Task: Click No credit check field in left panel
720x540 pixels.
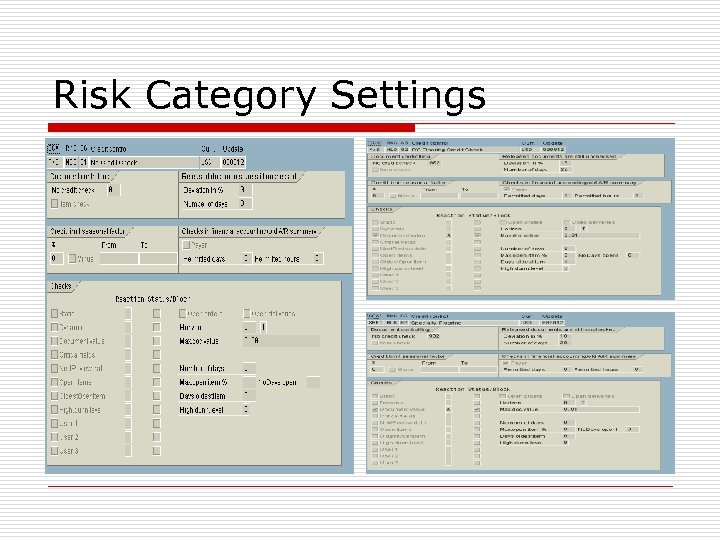Action: [x=113, y=190]
